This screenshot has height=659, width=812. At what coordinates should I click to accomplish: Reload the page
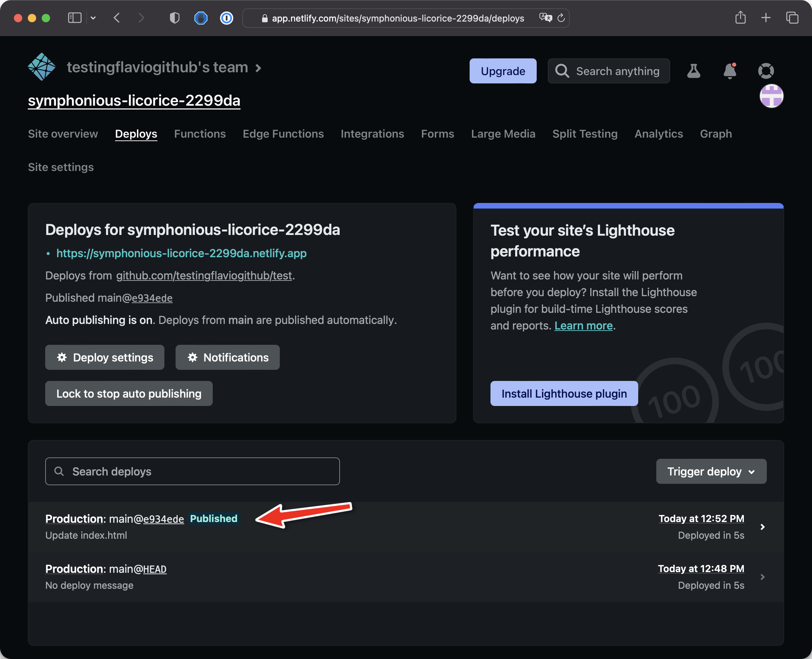(x=561, y=18)
